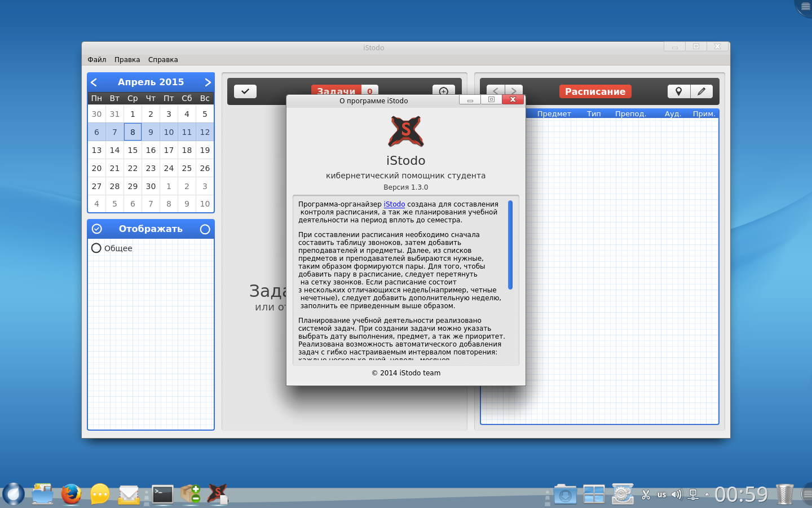The image size is (812, 508).
Task: Go to the next month in the calendar
Action: tap(208, 82)
